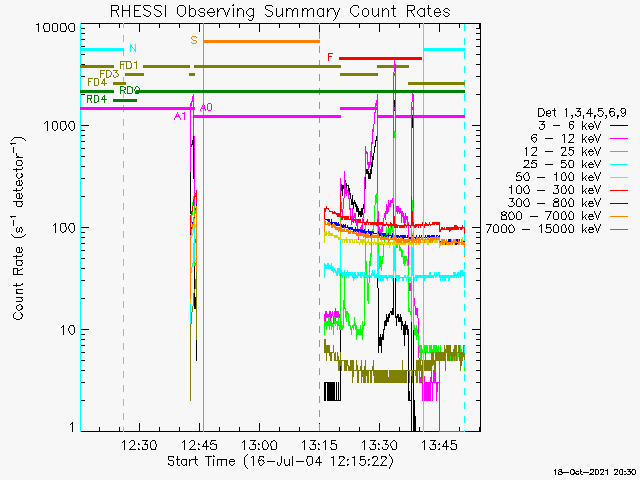640x480 pixels.
Task: Select the '100 - 300 keV' legend label
Action: [x=555, y=190]
